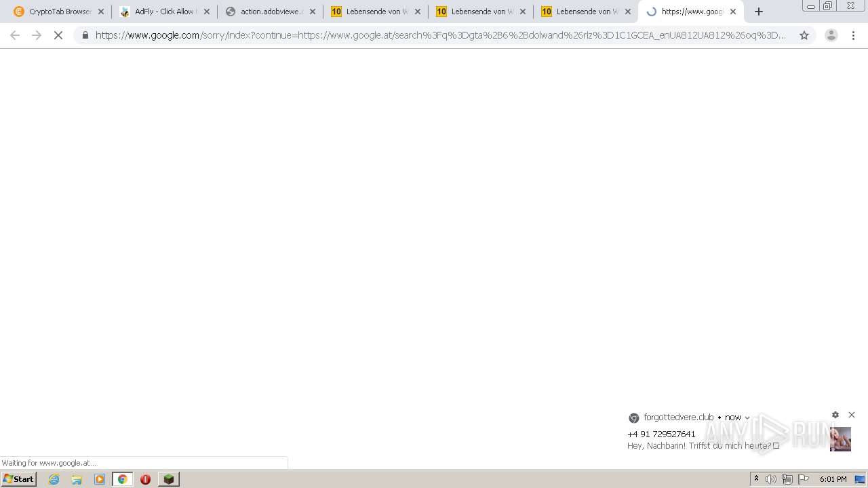Launch Internet Explorer from taskbar
The height and width of the screenshot is (488, 868).
(54, 479)
